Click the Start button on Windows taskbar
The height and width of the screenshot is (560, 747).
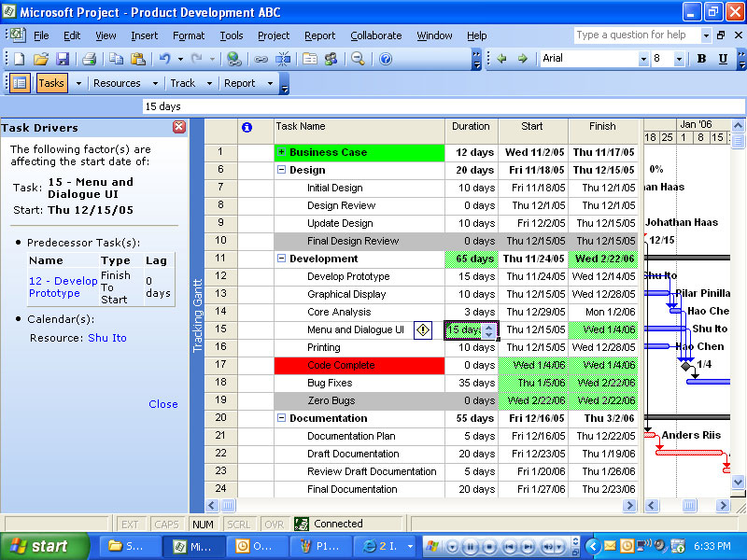tap(38, 546)
